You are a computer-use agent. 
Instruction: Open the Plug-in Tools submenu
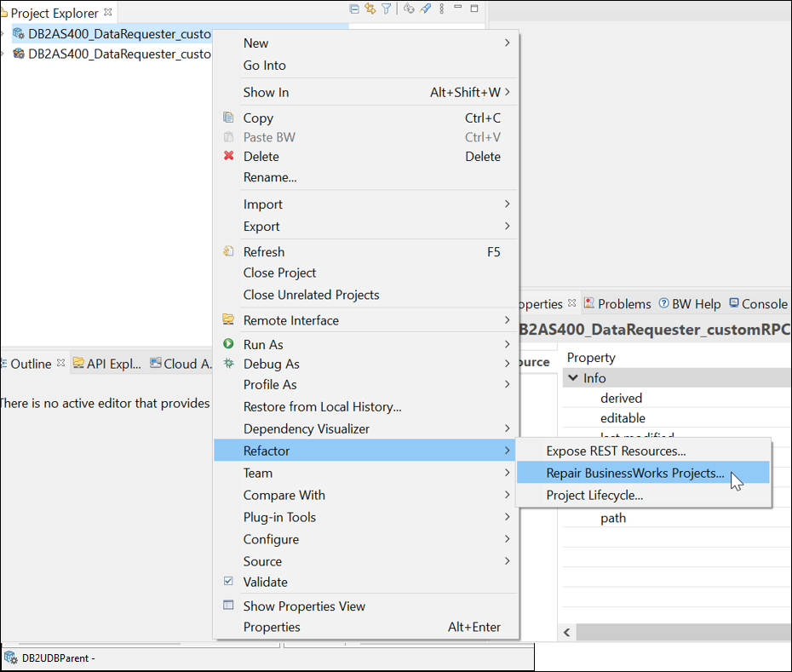[x=366, y=517]
